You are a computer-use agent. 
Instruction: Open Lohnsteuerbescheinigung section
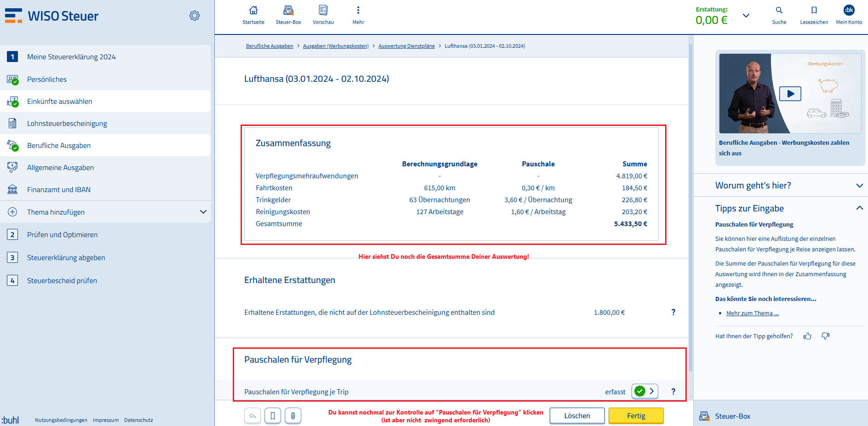point(105,123)
